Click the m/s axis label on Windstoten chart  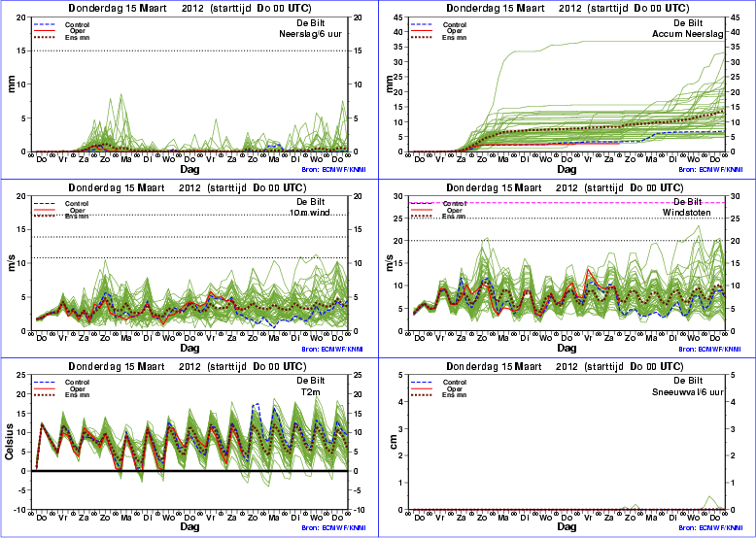tap(391, 263)
